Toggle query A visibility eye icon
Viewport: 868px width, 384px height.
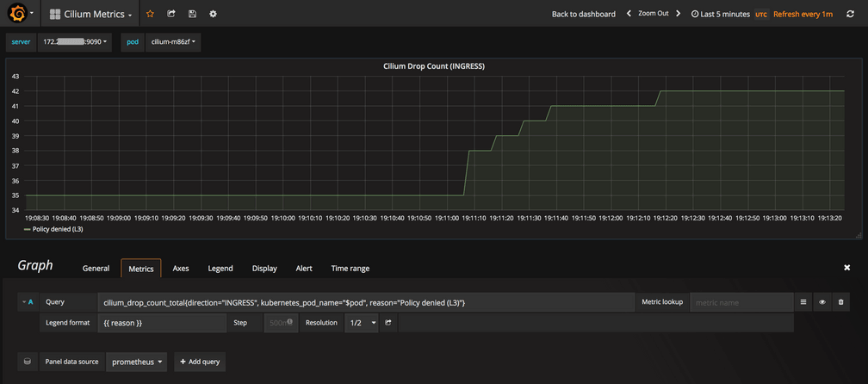click(822, 302)
